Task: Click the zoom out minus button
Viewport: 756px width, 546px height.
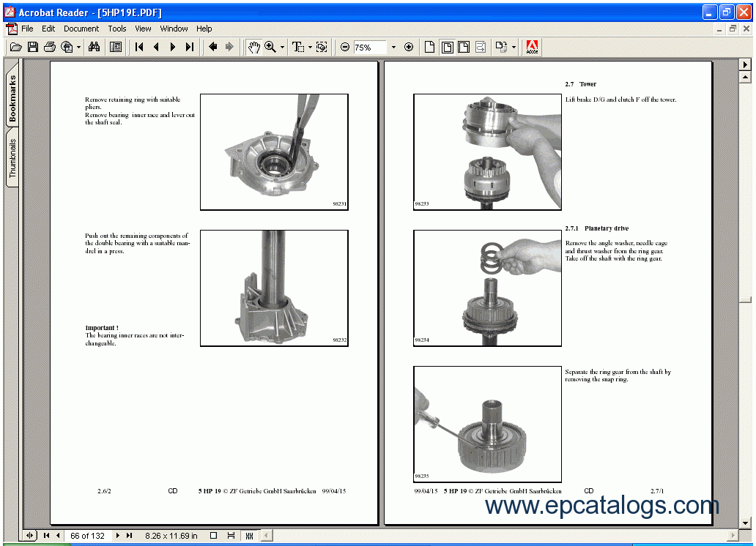Action: click(x=345, y=47)
